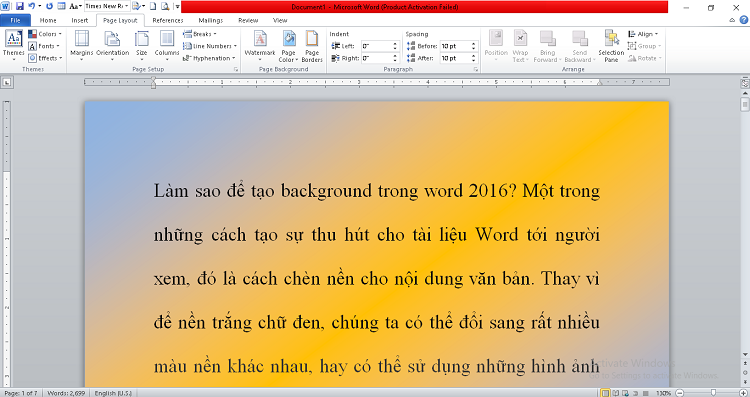
Task: Expand the Align dropdown
Action: tap(643, 34)
